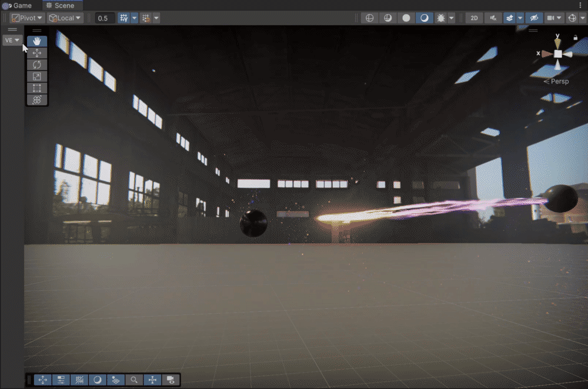Image resolution: width=588 pixels, height=389 pixels.
Task: Click the bottom overlay toolbar drag handle
Action: [29, 380]
